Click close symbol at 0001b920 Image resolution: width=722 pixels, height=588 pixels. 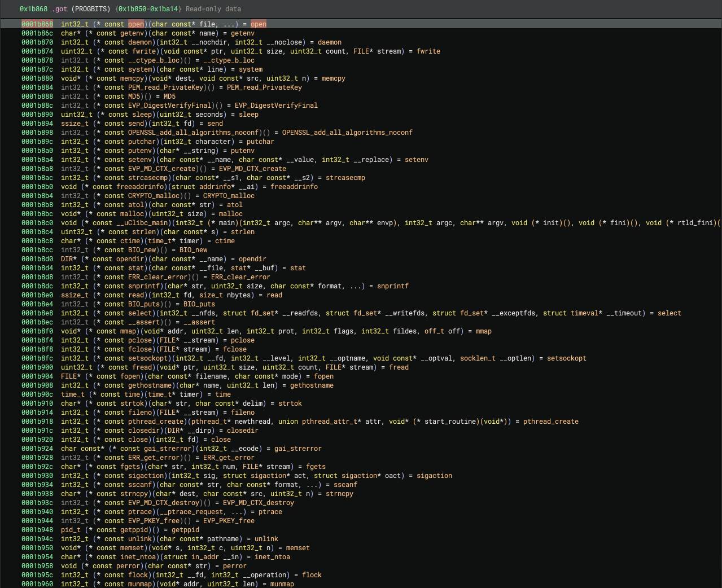221,440
